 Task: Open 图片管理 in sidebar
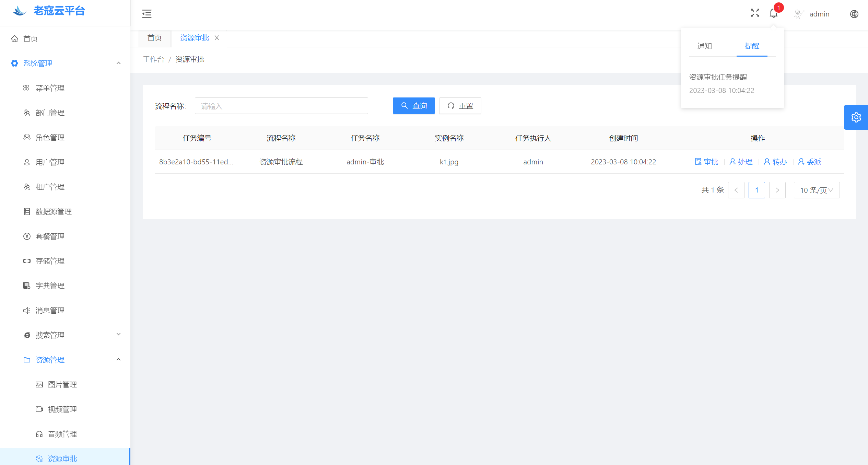[x=62, y=384]
